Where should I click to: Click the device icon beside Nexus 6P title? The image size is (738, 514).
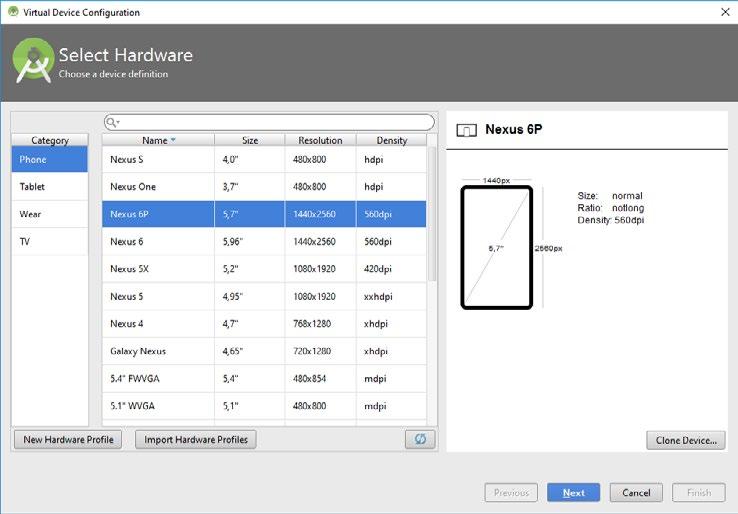(x=466, y=130)
